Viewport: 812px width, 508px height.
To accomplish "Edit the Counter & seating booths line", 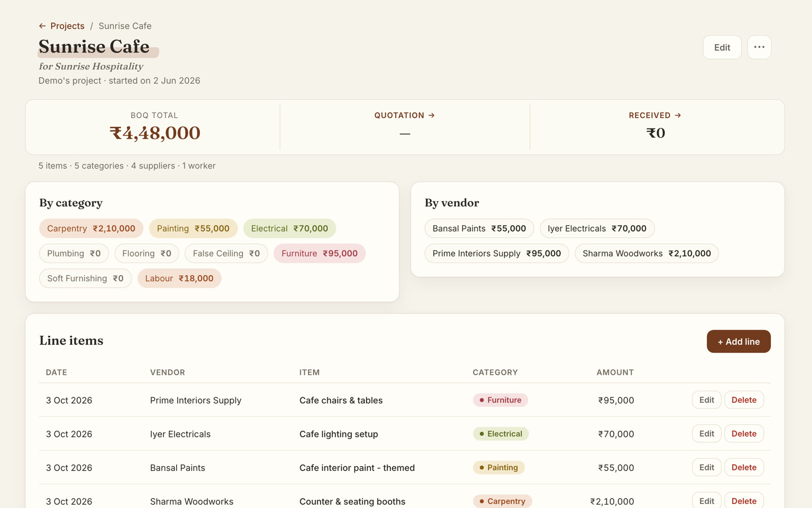I will coord(706,501).
